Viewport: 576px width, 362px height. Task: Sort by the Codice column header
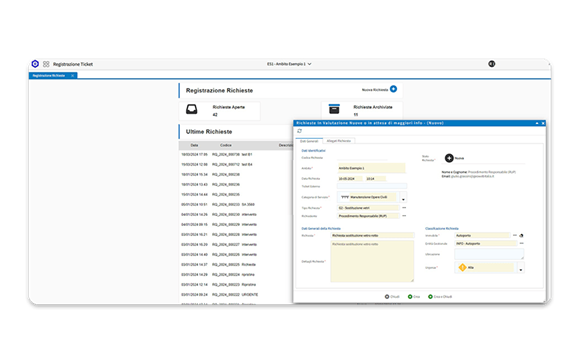pyautogui.click(x=226, y=145)
